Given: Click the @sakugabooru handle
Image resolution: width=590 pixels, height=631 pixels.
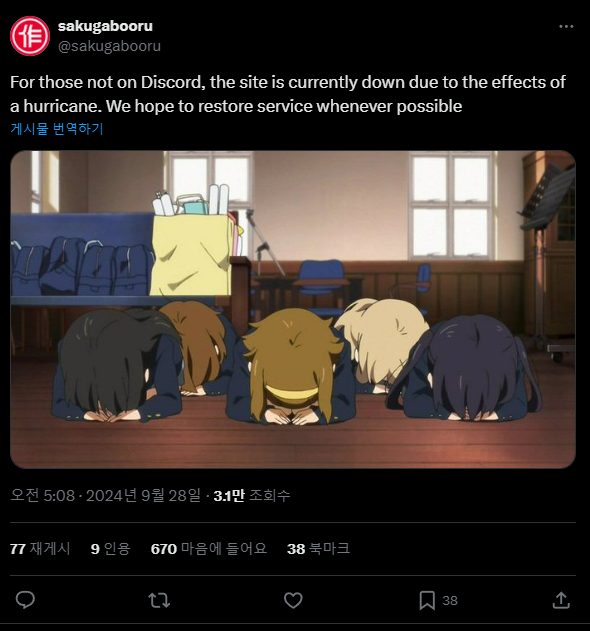Looking at the screenshot, I should (109, 46).
